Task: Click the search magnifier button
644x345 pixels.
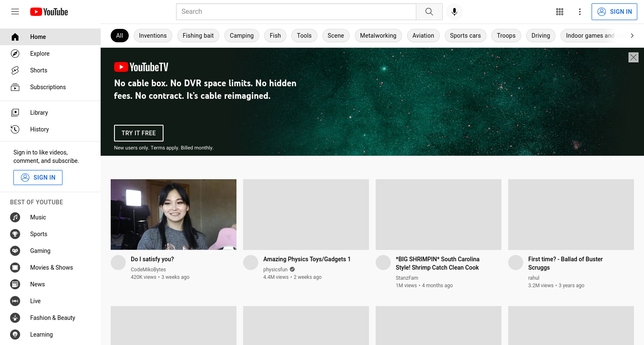Action: [x=429, y=12]
